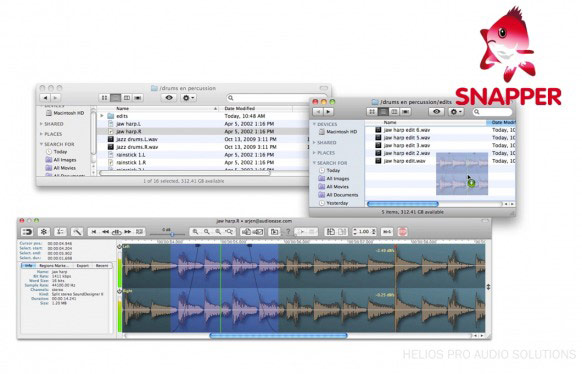Switch to icon view in drums en percussion window
Viewport: 582px width, 374px height.
(104, 98)
